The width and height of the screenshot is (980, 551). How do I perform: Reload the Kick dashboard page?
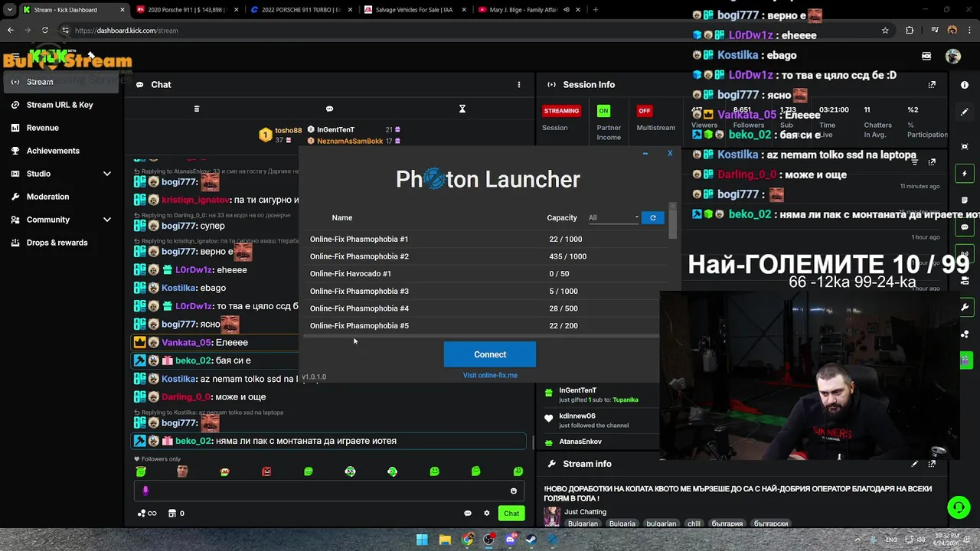click(x=45, y=31)
